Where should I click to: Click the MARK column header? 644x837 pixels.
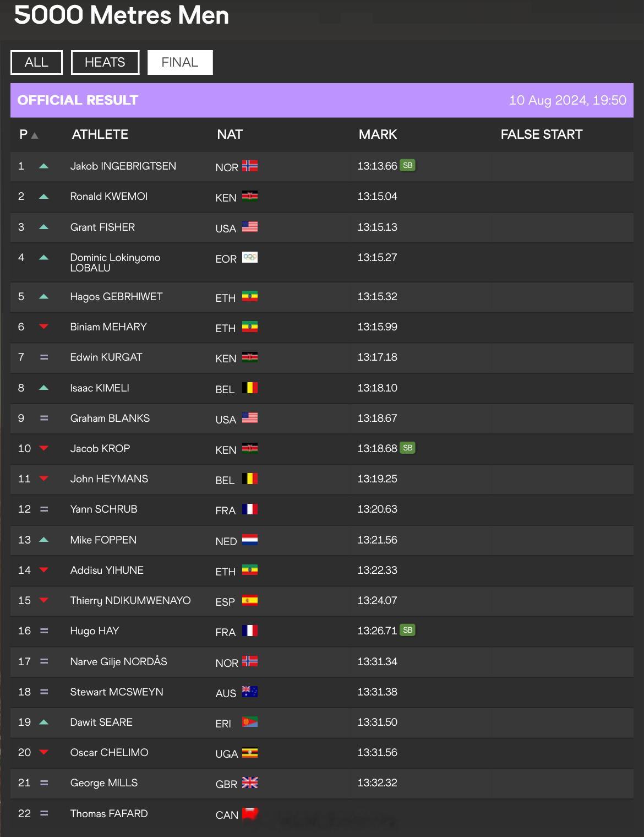(378, 134)
